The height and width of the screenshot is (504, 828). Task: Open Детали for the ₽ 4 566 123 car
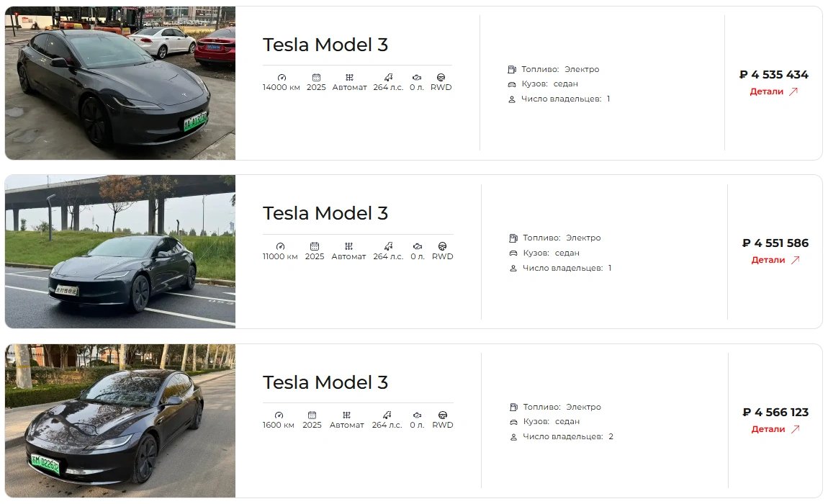tap(768, 429)
